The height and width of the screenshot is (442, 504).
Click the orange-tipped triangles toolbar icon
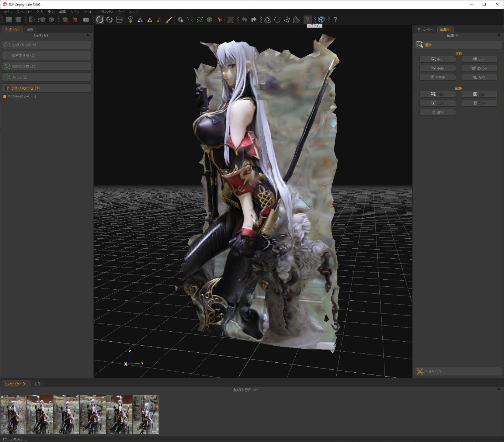tap(150, 20)
